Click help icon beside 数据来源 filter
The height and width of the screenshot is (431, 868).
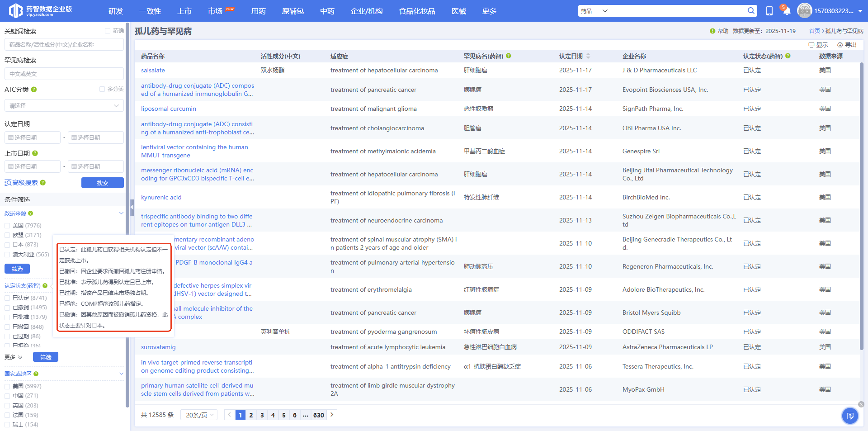pos(31,213)
